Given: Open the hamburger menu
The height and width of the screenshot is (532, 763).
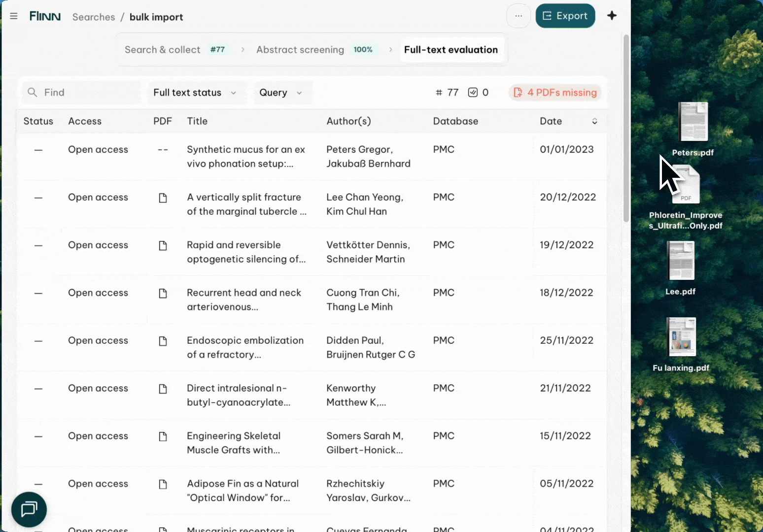Looking at the screenshot, I should [14, 16].
